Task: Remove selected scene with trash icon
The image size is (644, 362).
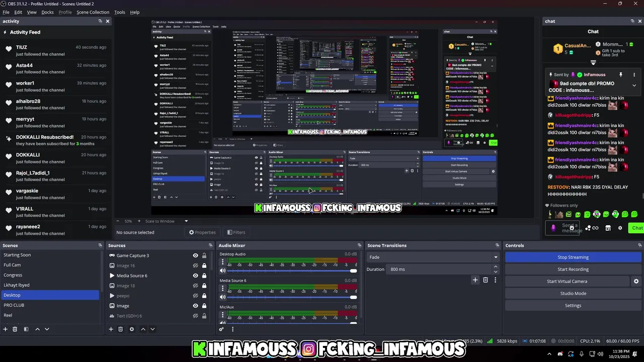Action: (15, 329)
